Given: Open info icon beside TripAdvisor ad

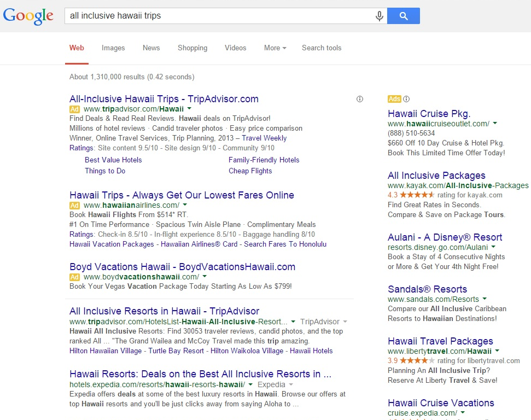Looking at the screenshot, I should click(x=360, y=99).
